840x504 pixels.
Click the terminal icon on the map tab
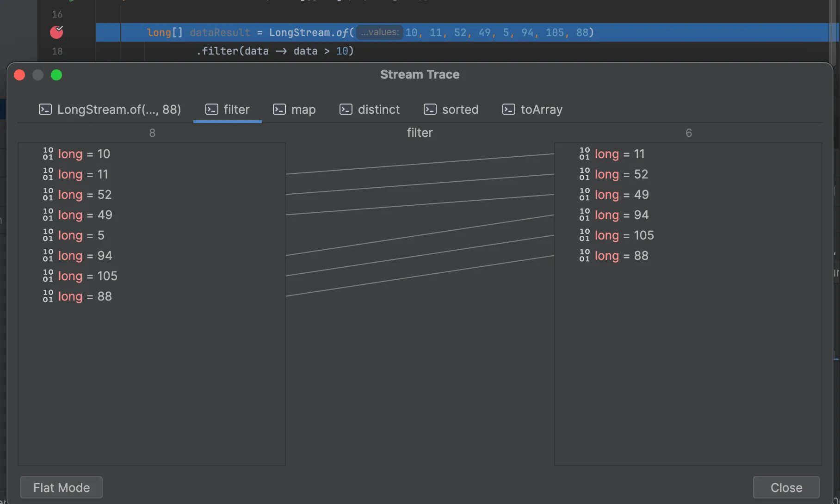click(x=279, y=110)
